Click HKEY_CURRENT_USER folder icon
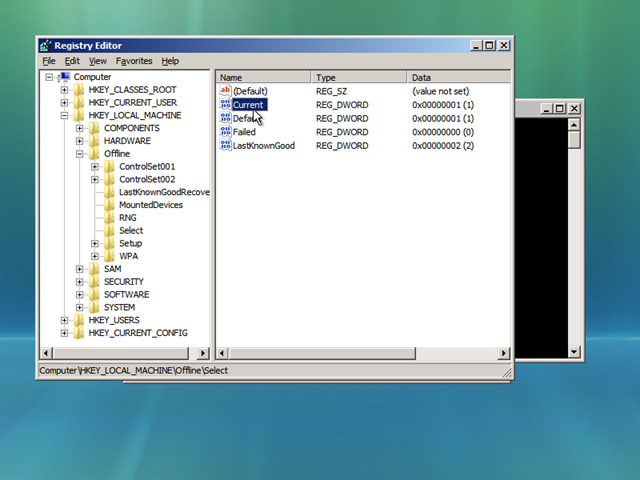Image resolution: width=640 pixels, height=480 pixels. coord(79,102)
